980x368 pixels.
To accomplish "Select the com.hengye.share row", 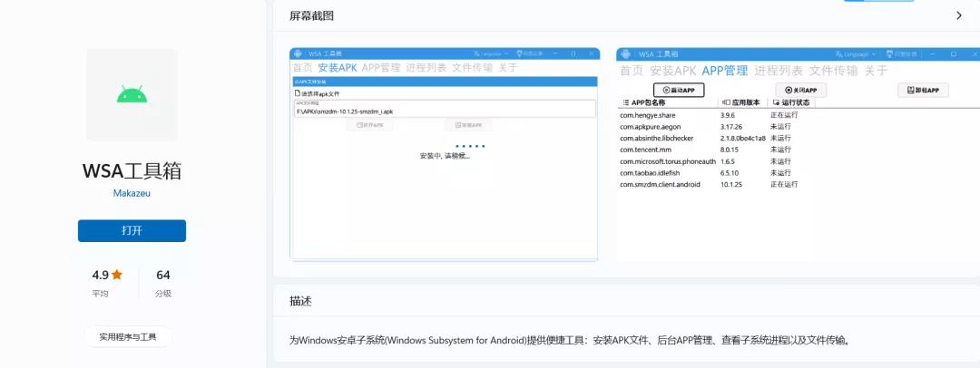I will tap(710, 115).
